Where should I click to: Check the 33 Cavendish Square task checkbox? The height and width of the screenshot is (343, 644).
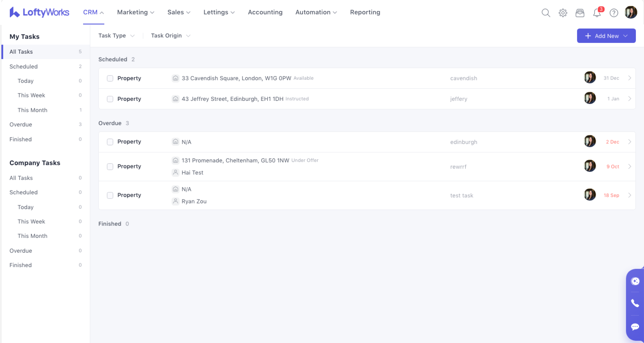[110, 78]
